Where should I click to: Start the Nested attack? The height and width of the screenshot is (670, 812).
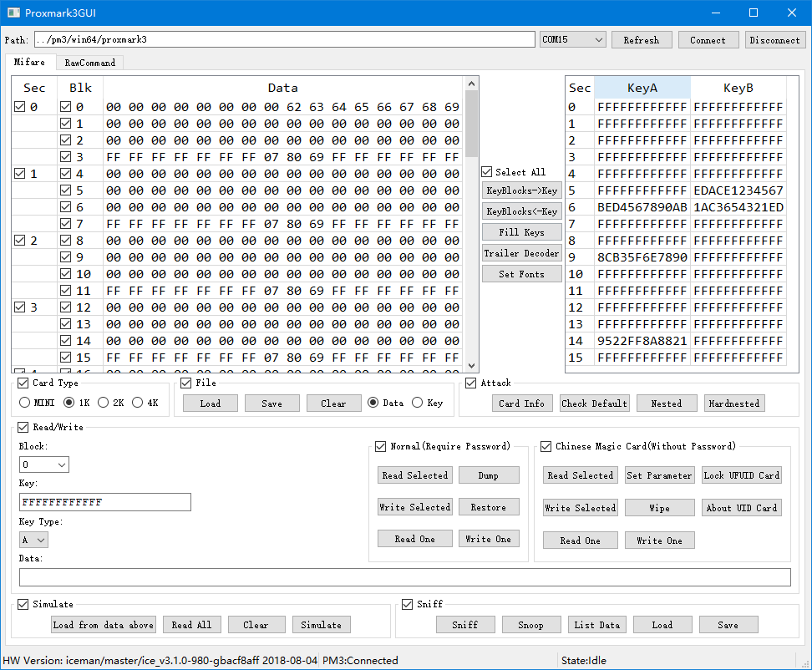pyautogui.click(x=667, y=404)
